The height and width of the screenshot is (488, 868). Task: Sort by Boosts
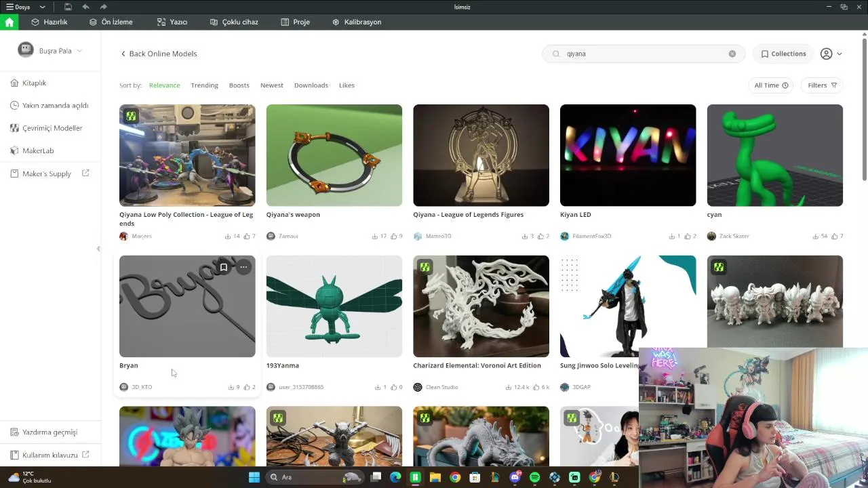(x=239, y=85)
